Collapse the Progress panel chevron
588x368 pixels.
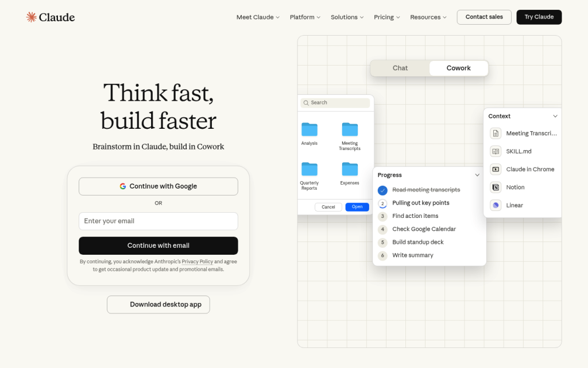477,175
